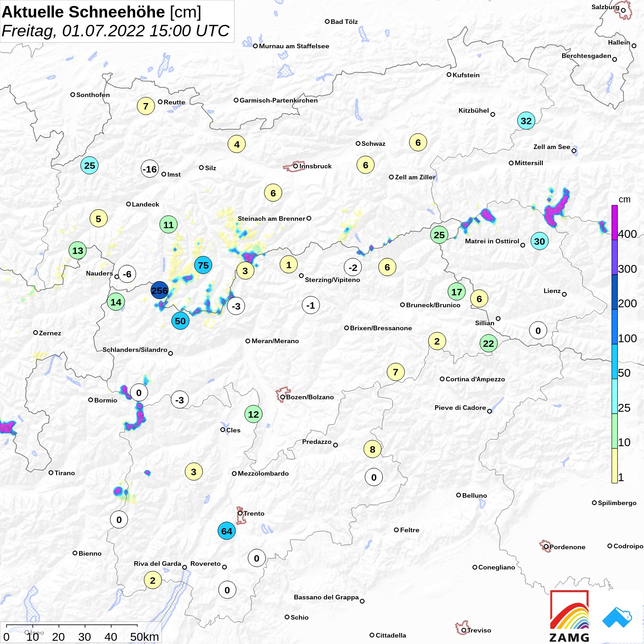
Task: Click the 'Salzburg' label
Action: 605,7
